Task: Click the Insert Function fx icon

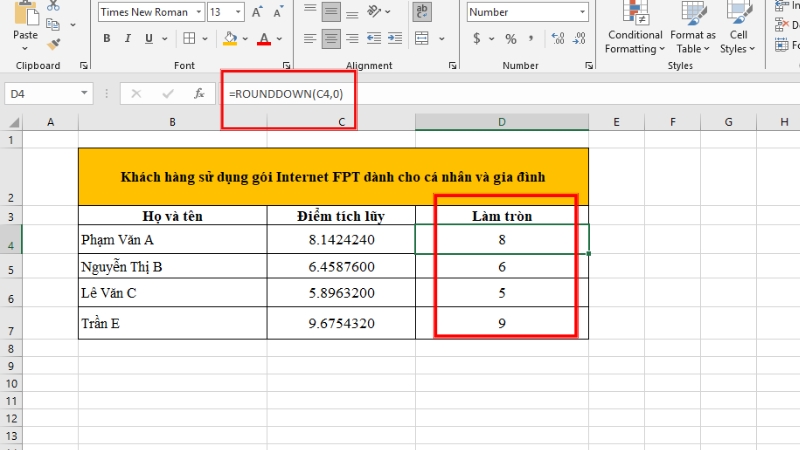Action: pyautogui.click(x=199, y=93)
